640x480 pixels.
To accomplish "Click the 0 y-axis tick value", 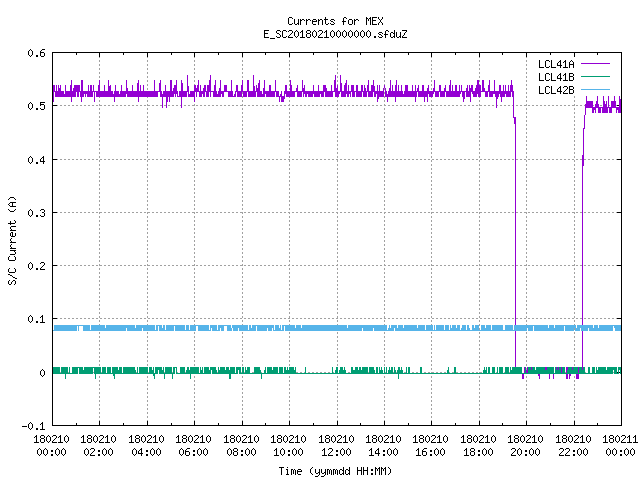I will [x=42, y=373].
